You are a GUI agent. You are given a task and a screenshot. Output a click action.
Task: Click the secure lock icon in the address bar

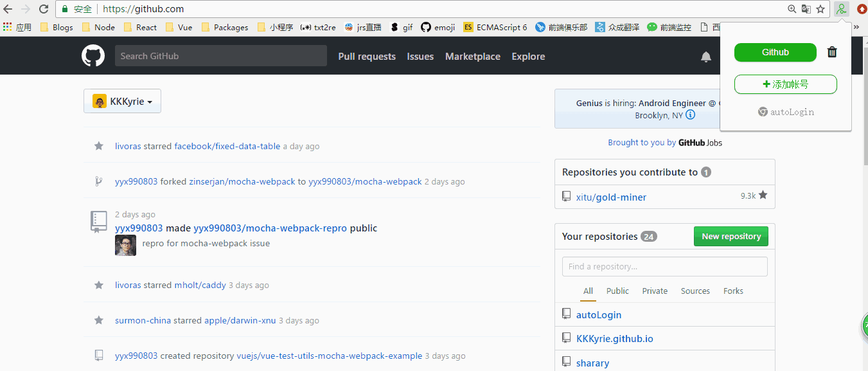(65, 9)
